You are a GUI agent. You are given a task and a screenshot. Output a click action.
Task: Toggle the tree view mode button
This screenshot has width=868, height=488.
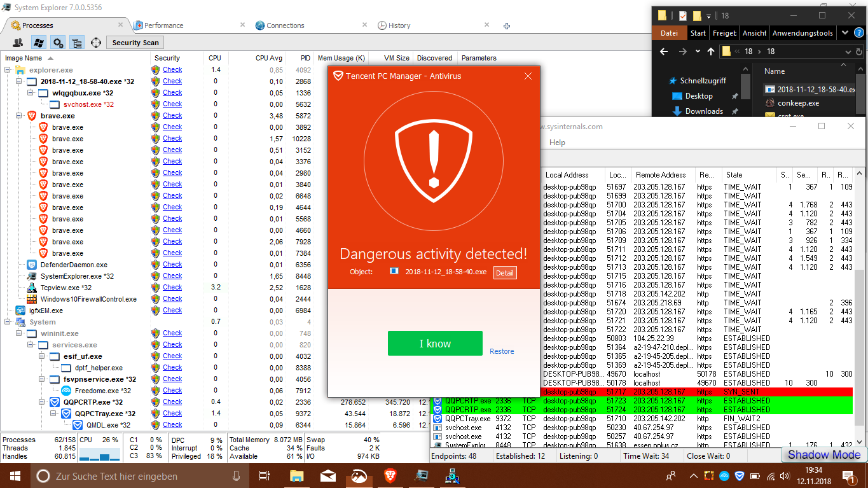77,43
